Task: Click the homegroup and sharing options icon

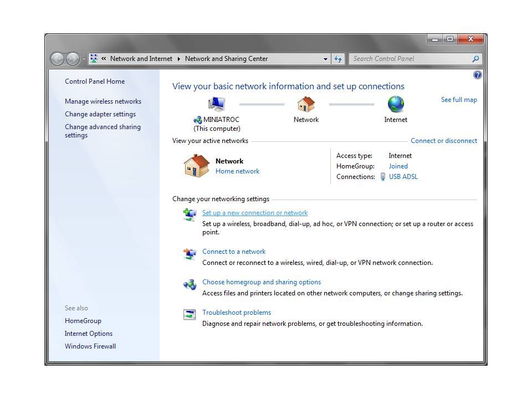Action: coord(190,285)
